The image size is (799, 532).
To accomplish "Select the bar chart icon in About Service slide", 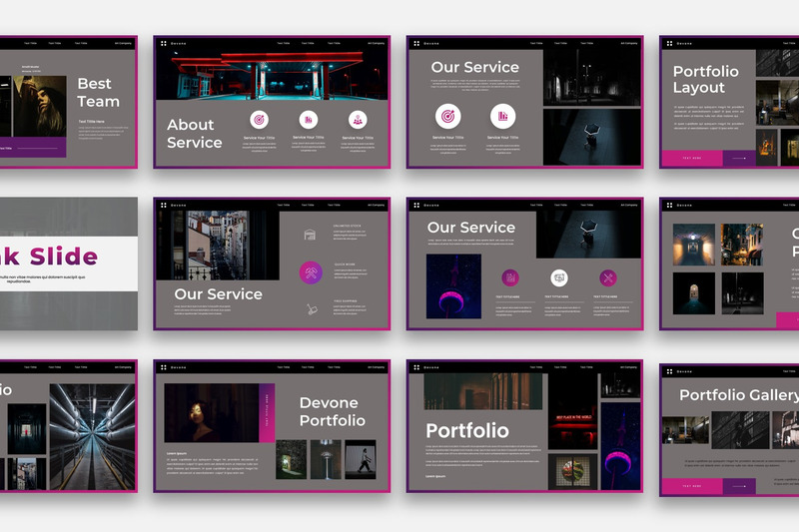I will [x=309, y=120].
